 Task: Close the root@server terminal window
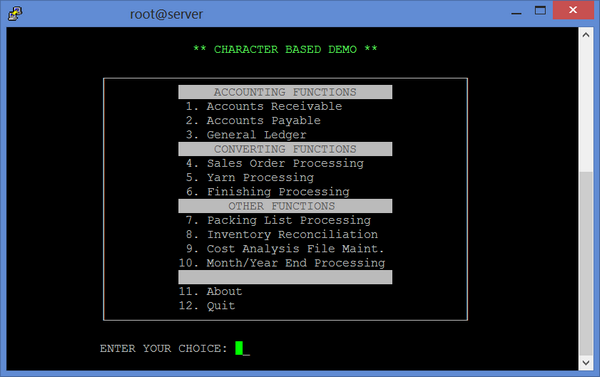click(573, 10)
